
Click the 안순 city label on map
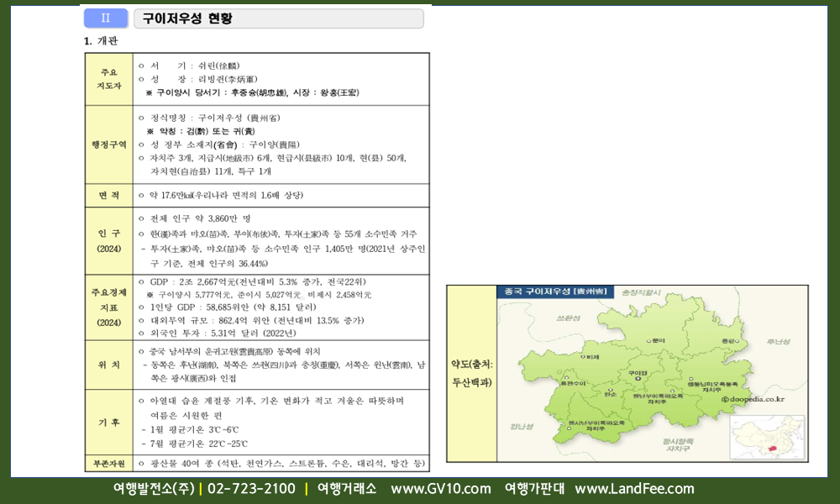pyautogui.click(x=610, y=392)
